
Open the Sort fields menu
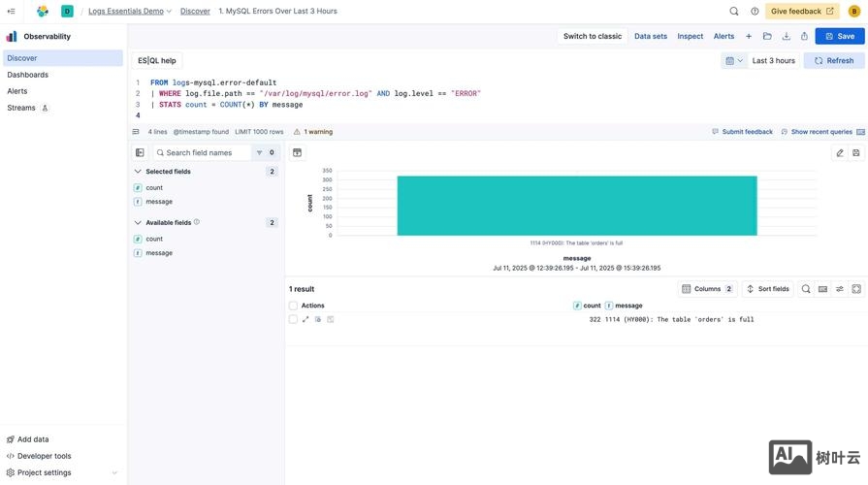point(768,289)
